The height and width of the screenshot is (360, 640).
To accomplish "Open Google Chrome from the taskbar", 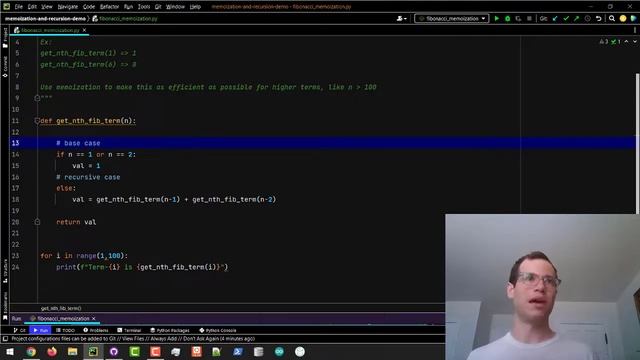I will [x=31, y=351].
